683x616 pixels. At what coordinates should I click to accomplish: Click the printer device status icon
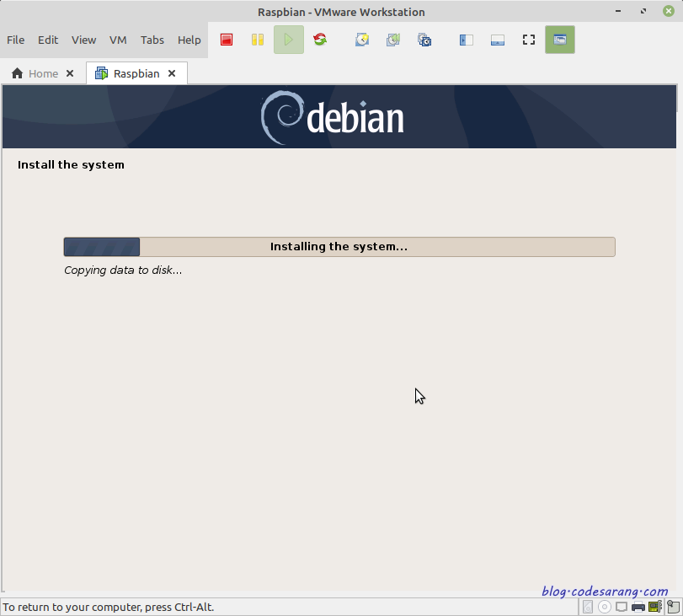(638, 607)
